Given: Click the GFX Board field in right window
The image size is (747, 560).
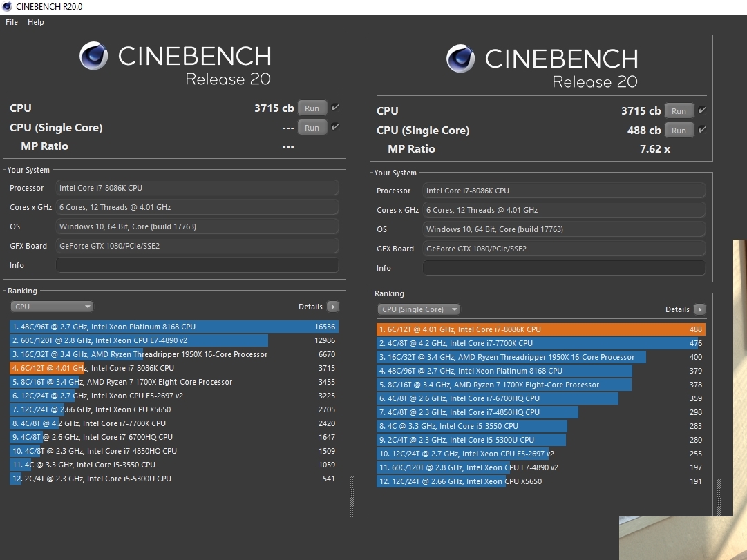Looking at the screenshot, I should (x=564, y=249).
